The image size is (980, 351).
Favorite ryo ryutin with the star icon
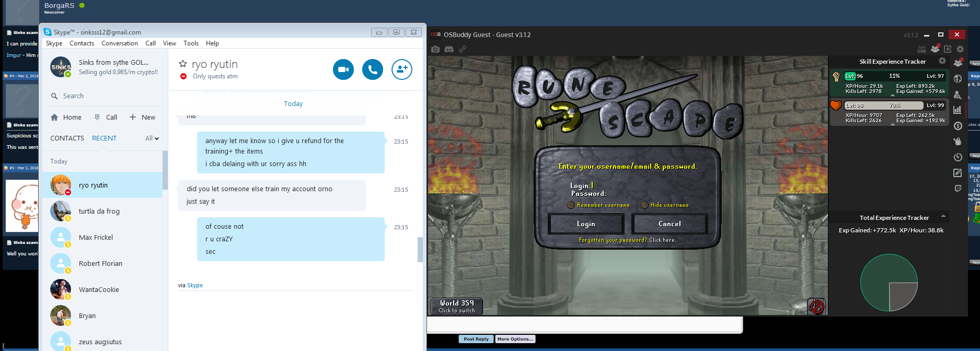tap(183, 64)
